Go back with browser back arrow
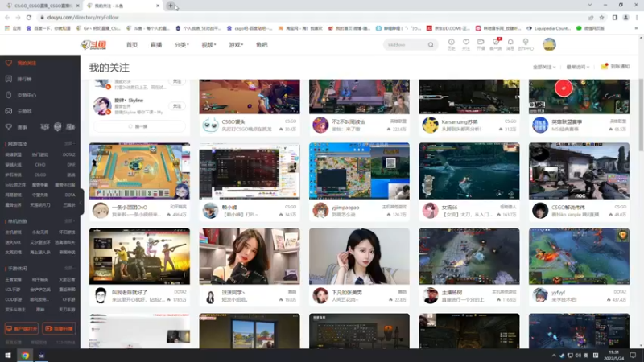Screen dimensions: 644x362 click(7, 17)
